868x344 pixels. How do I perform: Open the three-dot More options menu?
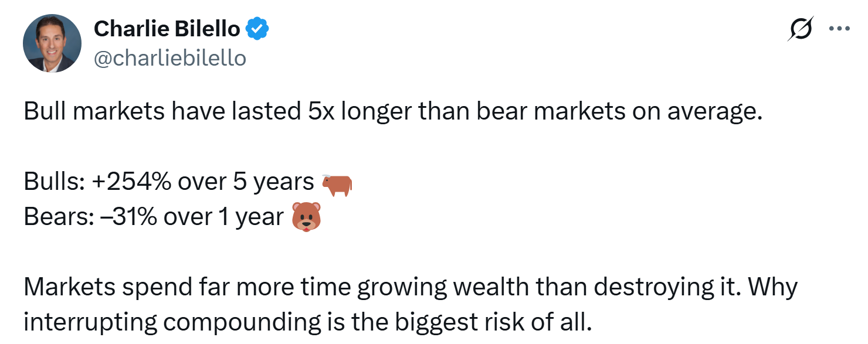[x=839, y=29]
